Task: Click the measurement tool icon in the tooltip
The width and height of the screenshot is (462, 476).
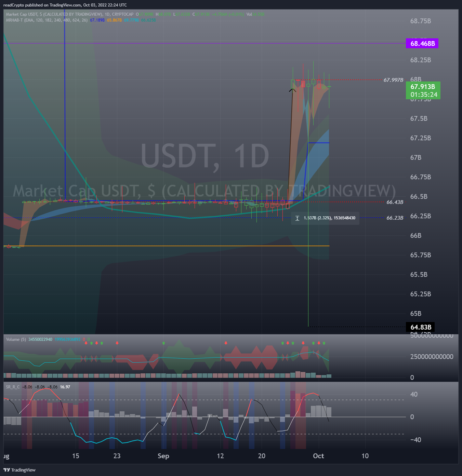Action: [297, 218]
